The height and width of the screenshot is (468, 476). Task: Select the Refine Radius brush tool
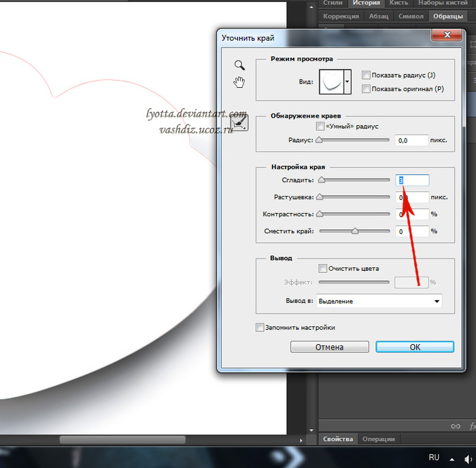point(239,122)
